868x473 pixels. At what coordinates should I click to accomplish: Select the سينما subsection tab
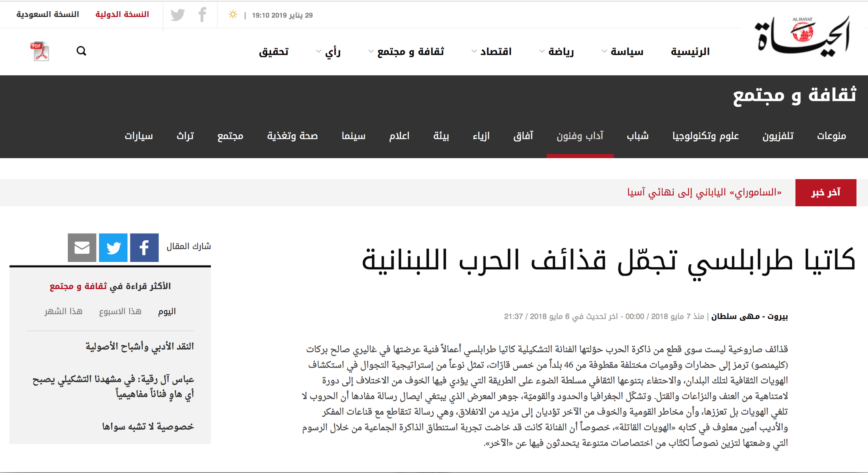click(354, 136)
